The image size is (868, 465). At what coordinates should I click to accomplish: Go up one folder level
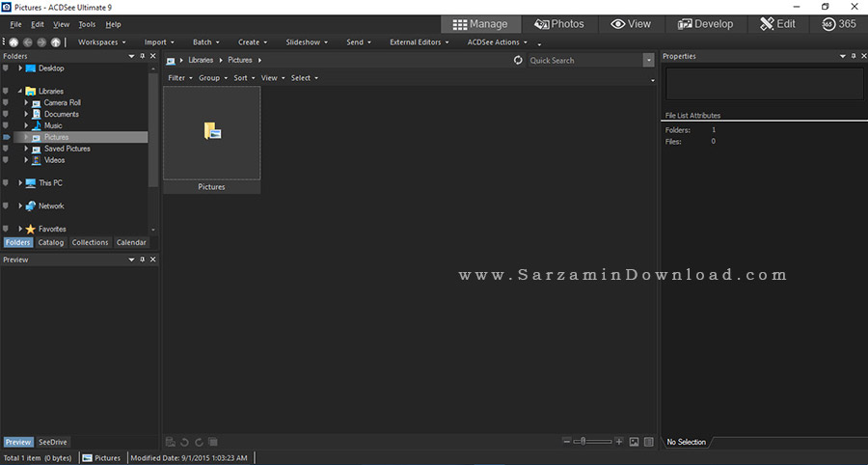pos(56,42)
